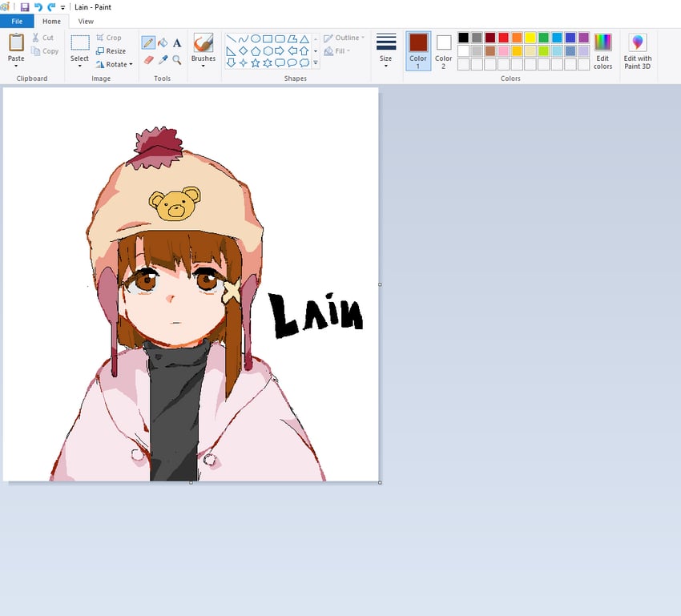Select the Eraser tool
The width and height of the screenshot is (681, 616).
[148, 59]
